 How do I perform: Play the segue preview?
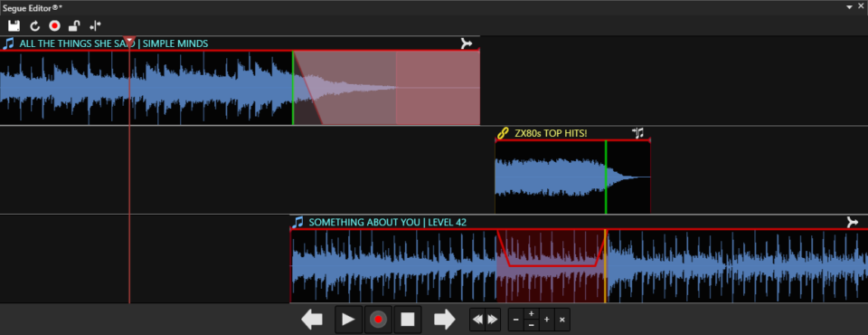pos(348,320)
